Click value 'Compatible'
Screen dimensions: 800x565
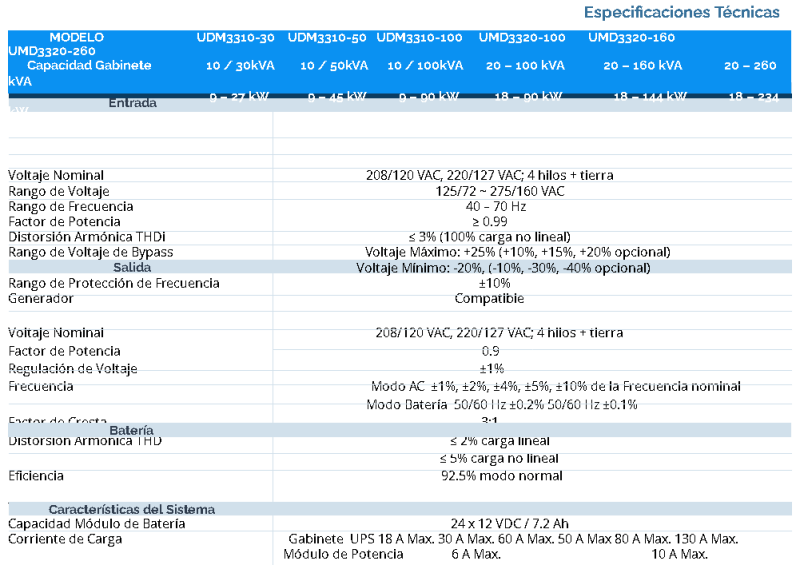(489, 299)
